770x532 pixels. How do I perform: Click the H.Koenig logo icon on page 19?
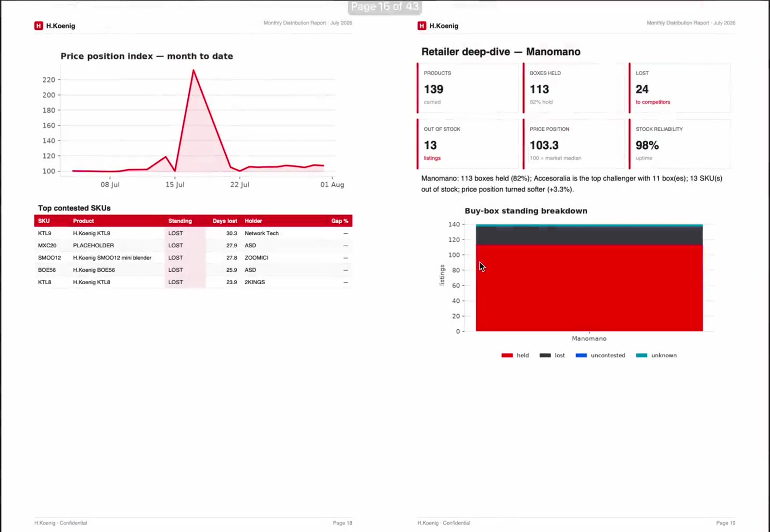[422, 25]
